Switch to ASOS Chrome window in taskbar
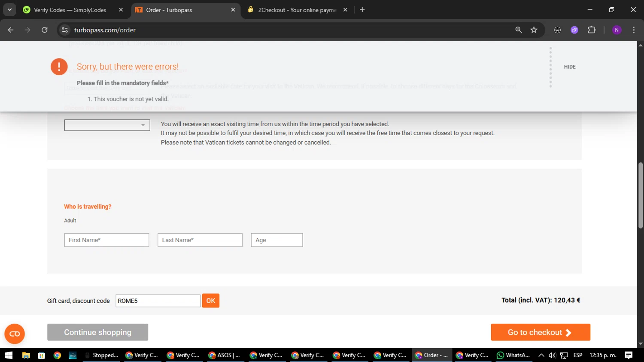The width and height of the screenshot is (644, 362). [225, 355]
